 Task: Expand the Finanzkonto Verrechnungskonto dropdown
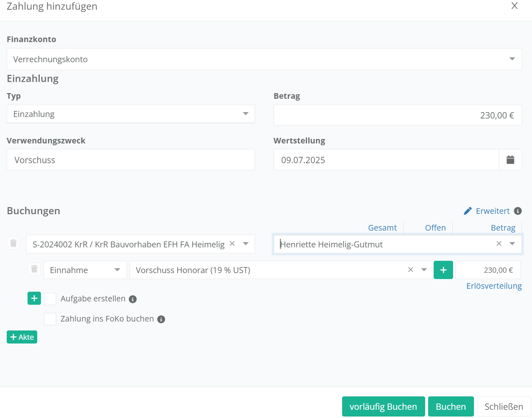[512, 59]
